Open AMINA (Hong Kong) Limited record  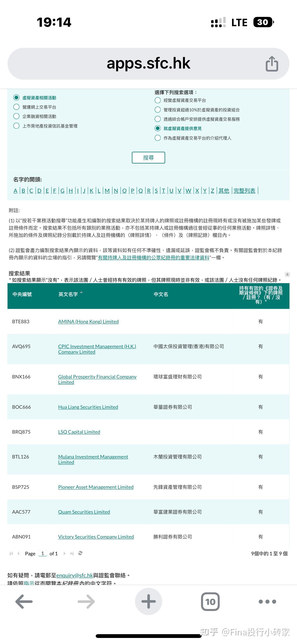coord(88,321)
